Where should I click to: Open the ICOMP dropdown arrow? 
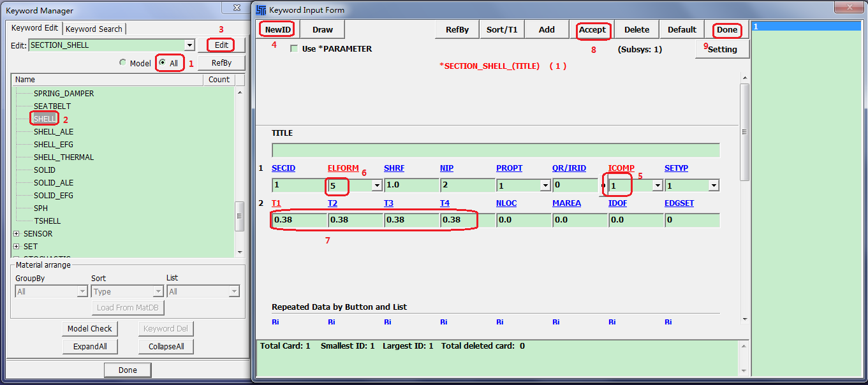[x=658, y=185]
